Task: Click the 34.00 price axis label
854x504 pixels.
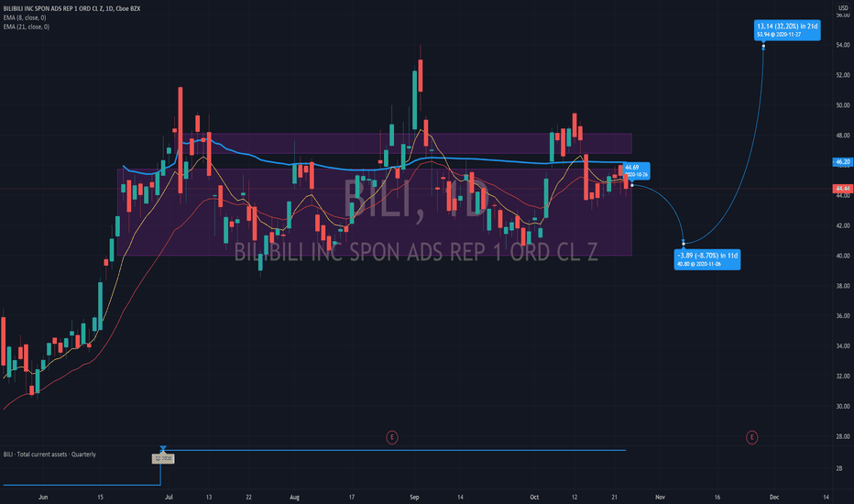Action: pyautogui.click(x=843, y=346)
